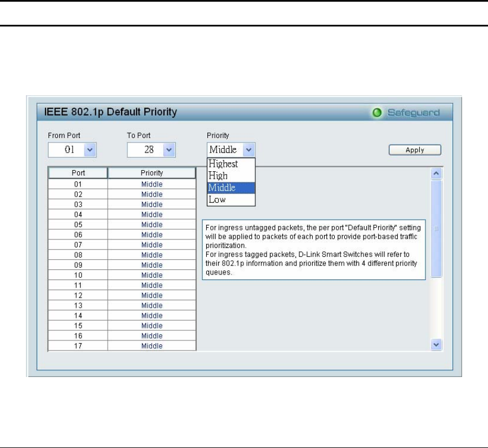
Task: Click the scrollbar down arrow
Action: 436,345
